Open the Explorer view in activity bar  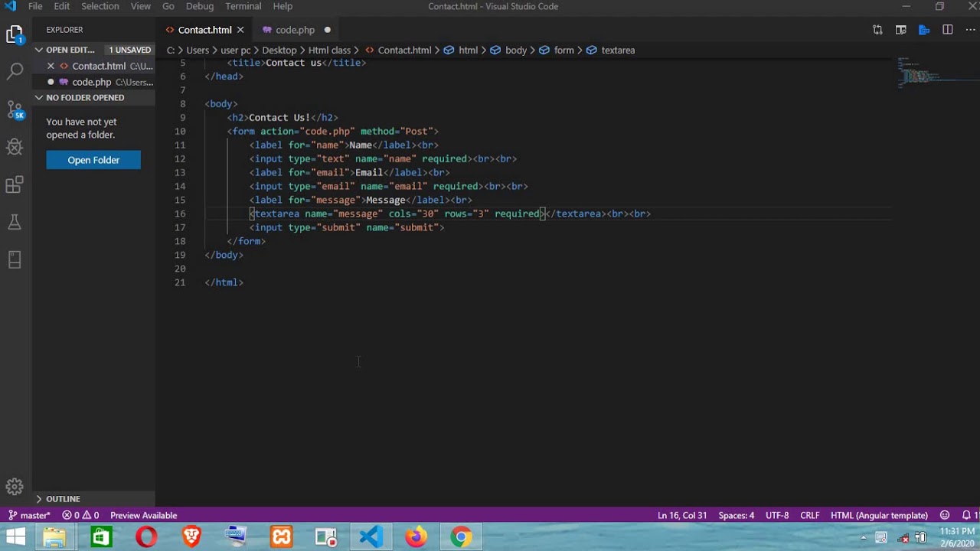(15, 34)
